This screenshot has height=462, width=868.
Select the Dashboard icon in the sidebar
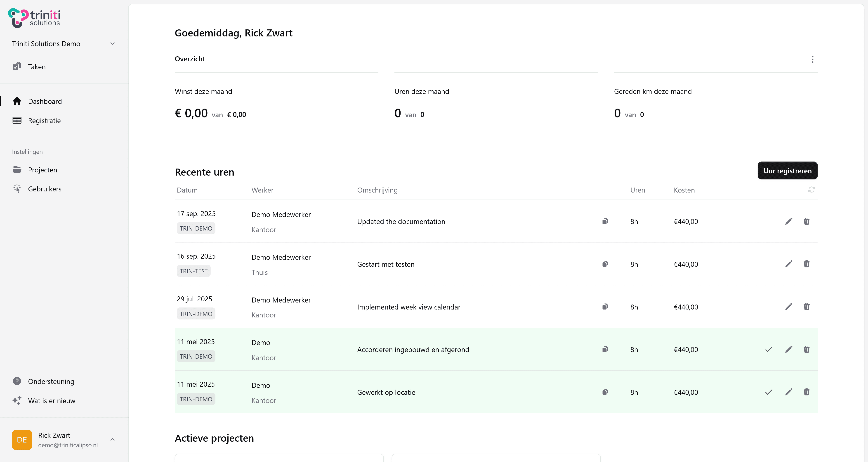point(17,101)
